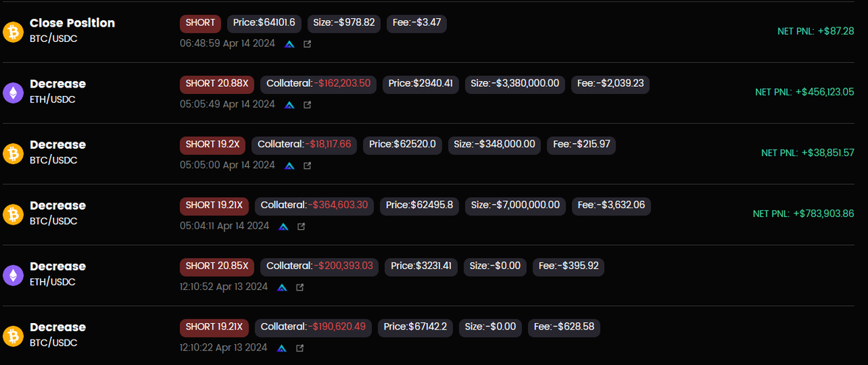Click Price:$2940.41 chip
Viewport: 868px width, 365px height.
pyautogui.click(x=421, y=84)
